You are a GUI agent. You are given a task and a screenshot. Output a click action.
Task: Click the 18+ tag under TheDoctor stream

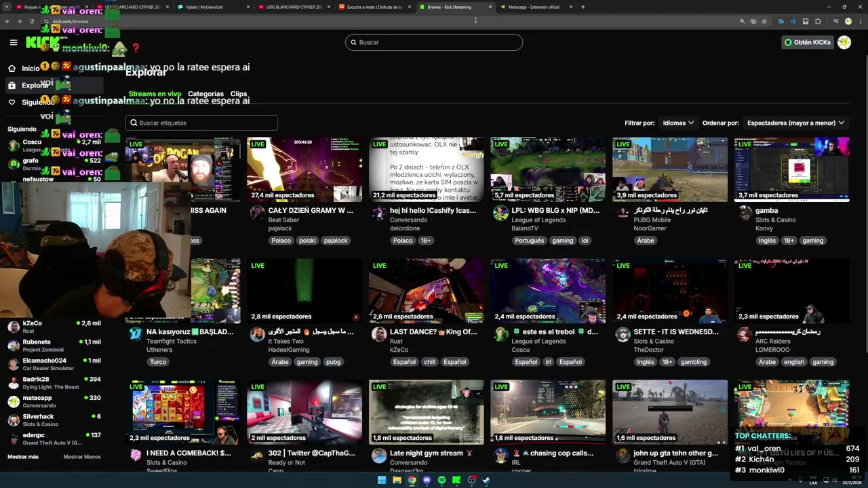click(x=667, y=362)
